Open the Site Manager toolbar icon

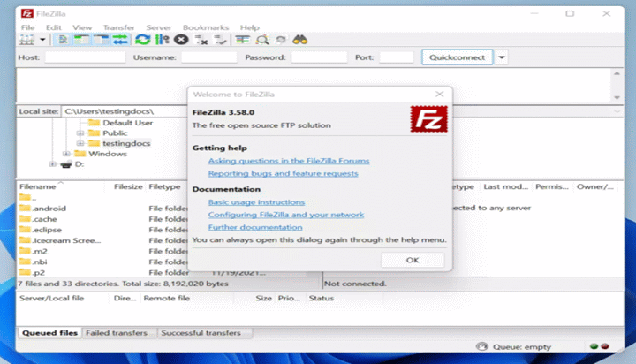[26, 40]
